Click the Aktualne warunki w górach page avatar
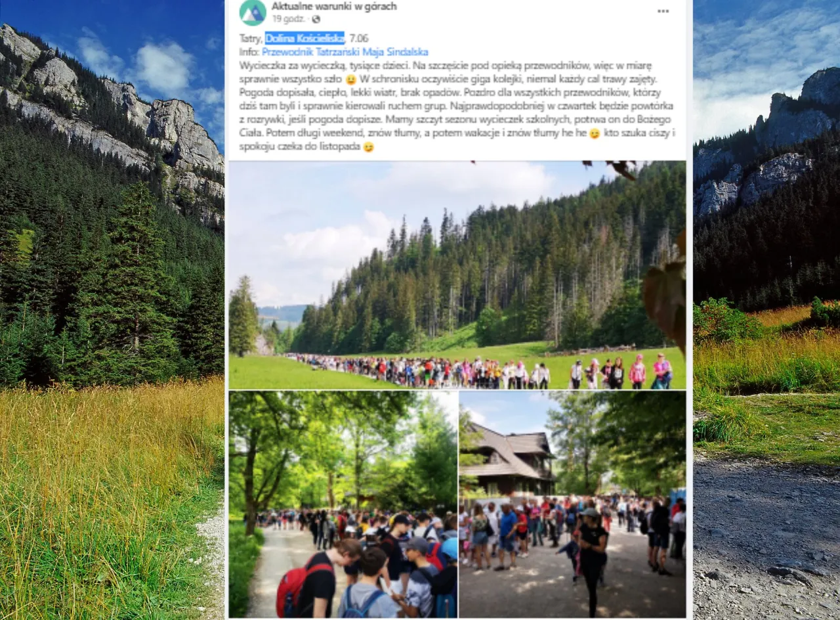 tap(253, 12)
